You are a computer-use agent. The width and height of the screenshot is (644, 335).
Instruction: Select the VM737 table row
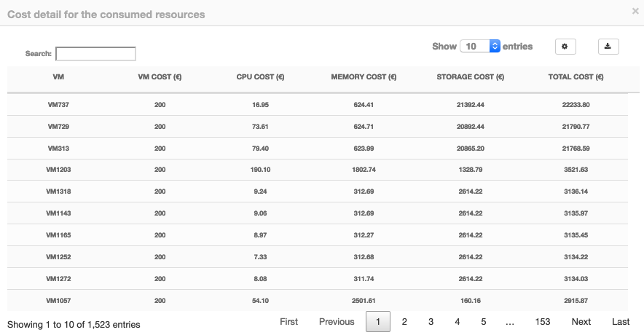(318, 105)
